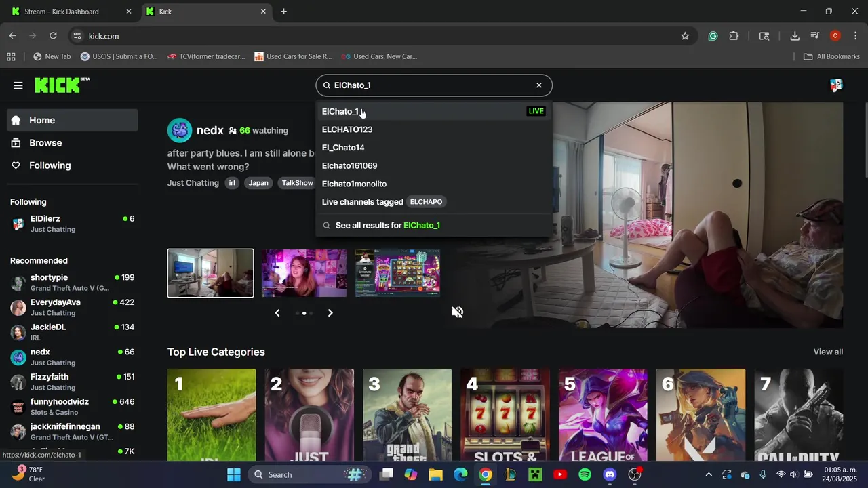Open Windows Start menu
The width and height of the screenshot is (868, 488).
234,474
